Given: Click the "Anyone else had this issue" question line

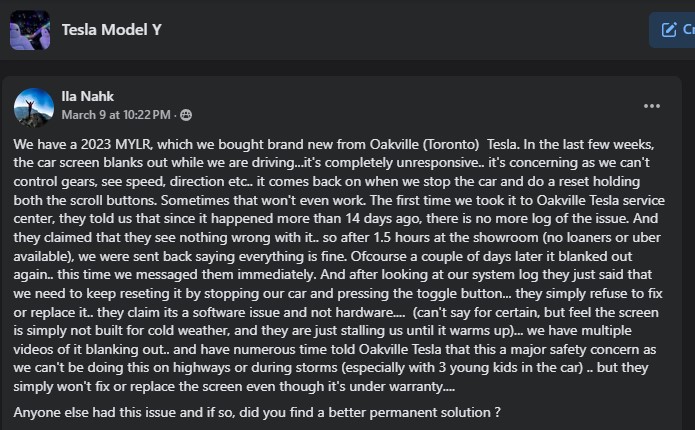Looking at the screenshot, I should click(257, 412).
